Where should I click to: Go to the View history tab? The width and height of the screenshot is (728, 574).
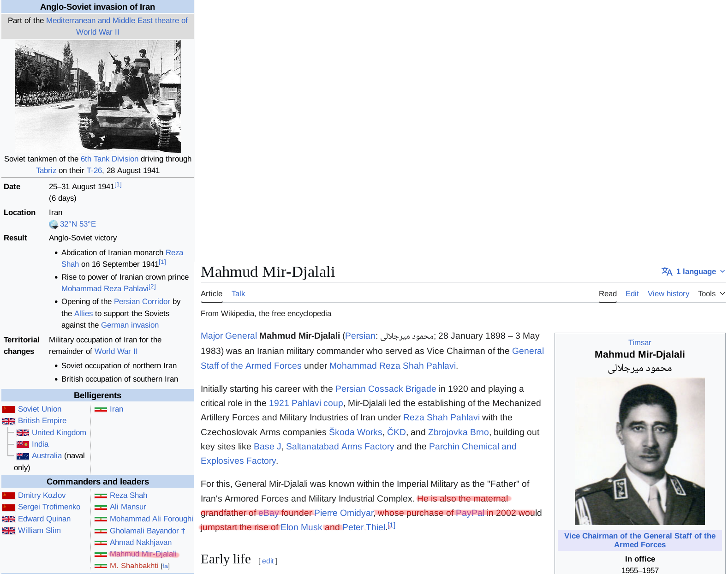click(x=668, y=293)
